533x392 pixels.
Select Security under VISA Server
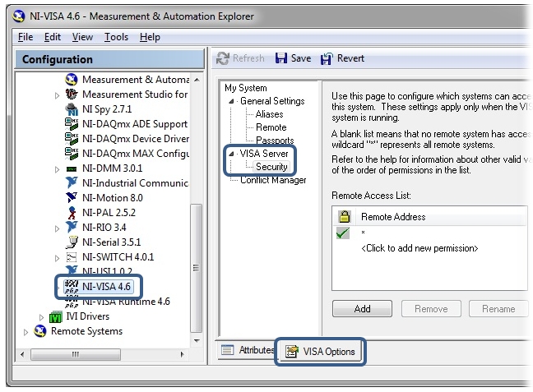271,167
